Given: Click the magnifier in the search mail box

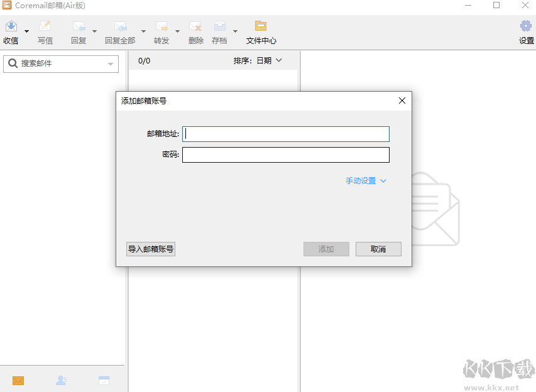Looking at the screenshot, I should (13, 63).
